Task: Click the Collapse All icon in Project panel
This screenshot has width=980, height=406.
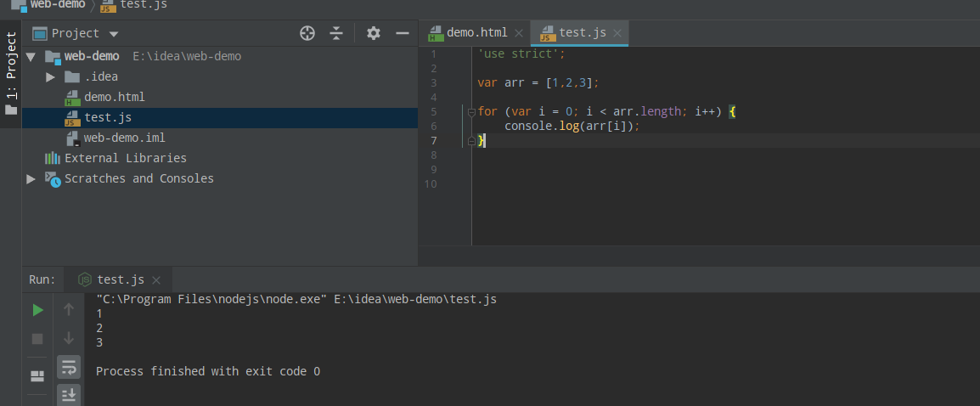Action: (336, 33)
